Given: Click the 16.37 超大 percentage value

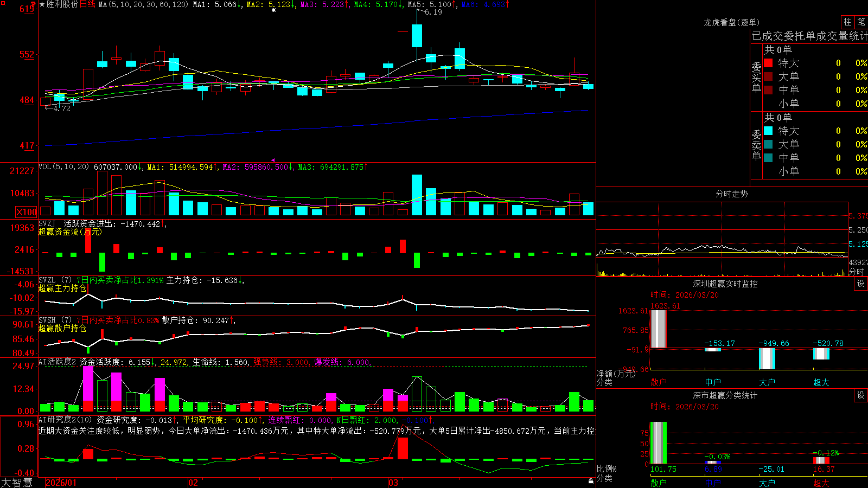Looking at the screenshot, I should click(824, 469).
